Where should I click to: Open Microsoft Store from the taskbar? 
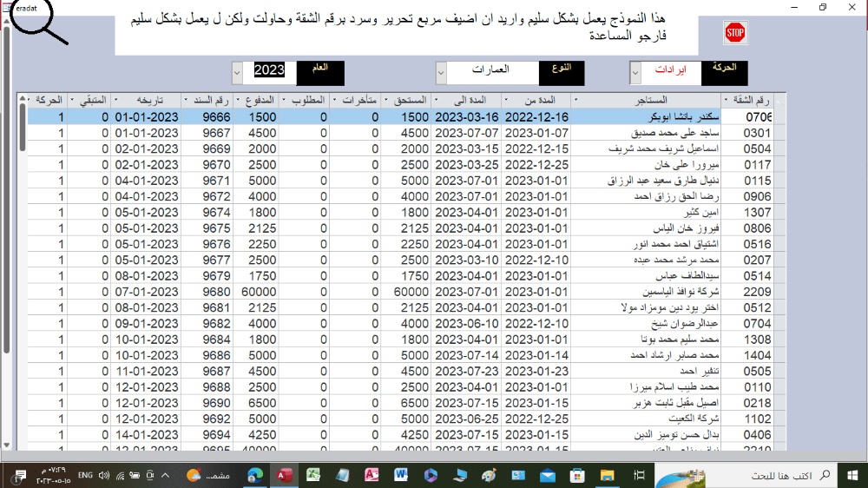click(x=577, y=475)
